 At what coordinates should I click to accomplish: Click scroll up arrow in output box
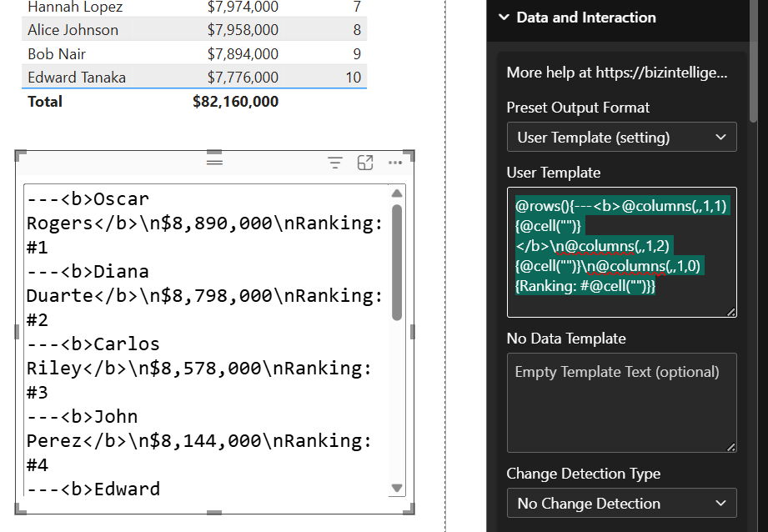(x=397, y=193)
